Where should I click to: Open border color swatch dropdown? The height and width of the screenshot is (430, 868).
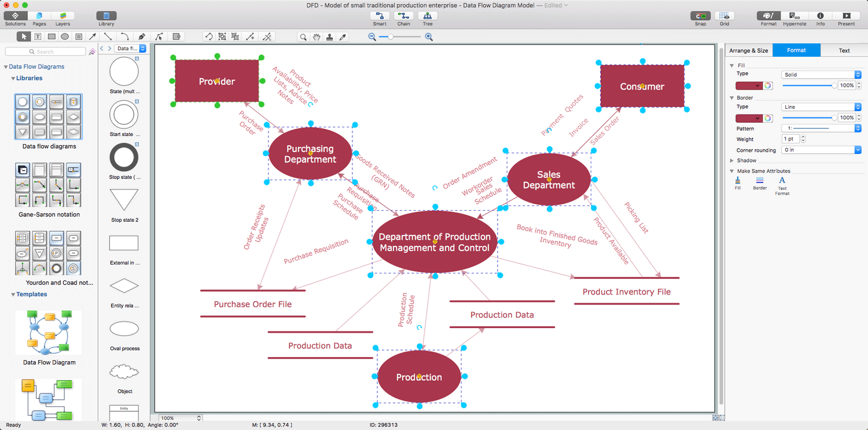(749, 118)
